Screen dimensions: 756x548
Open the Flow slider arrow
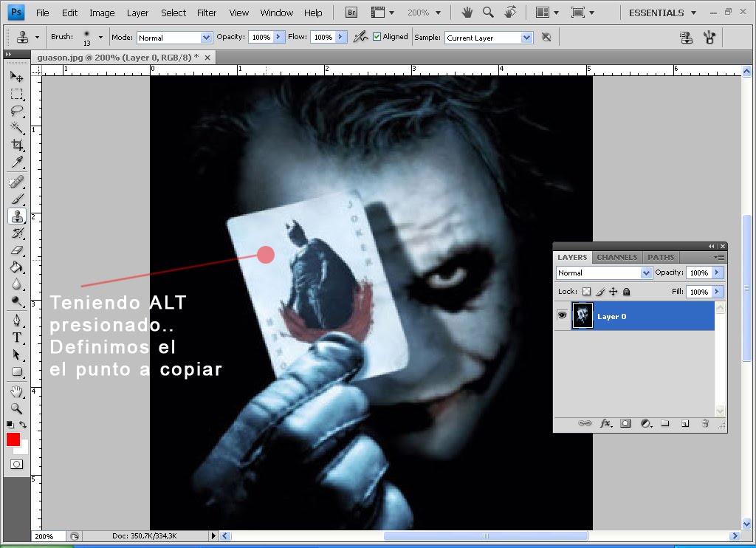(x=340, y=37)
